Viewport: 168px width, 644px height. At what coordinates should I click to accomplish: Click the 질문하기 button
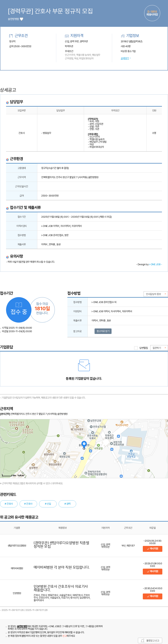(159, 348)
